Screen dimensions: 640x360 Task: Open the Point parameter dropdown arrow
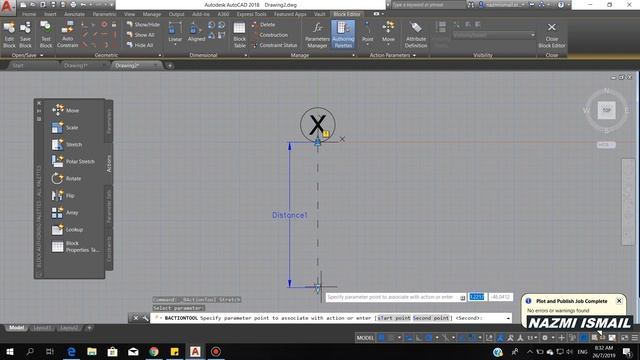point(367,45)
